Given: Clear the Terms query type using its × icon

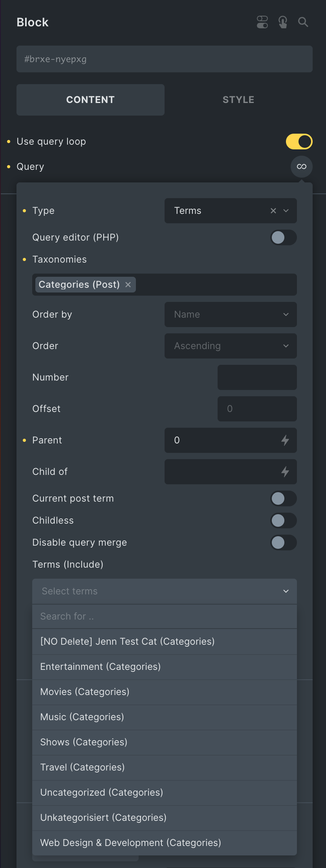Looking at the screenshot, I should click(x=273, y=211).
